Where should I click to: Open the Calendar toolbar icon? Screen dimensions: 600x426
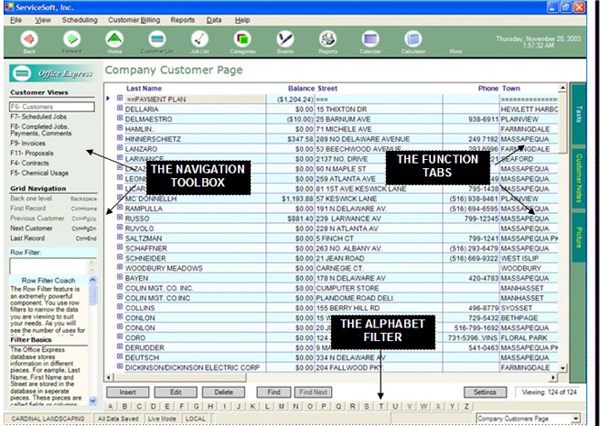370,39
